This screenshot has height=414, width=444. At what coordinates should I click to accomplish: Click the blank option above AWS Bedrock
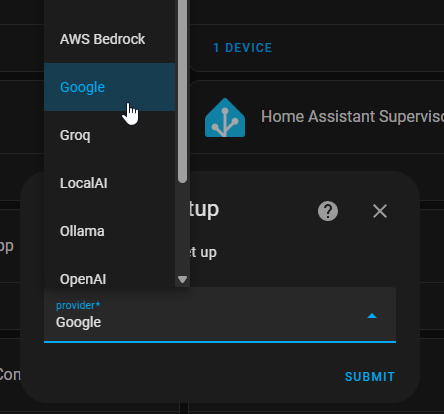pos(109,7)
